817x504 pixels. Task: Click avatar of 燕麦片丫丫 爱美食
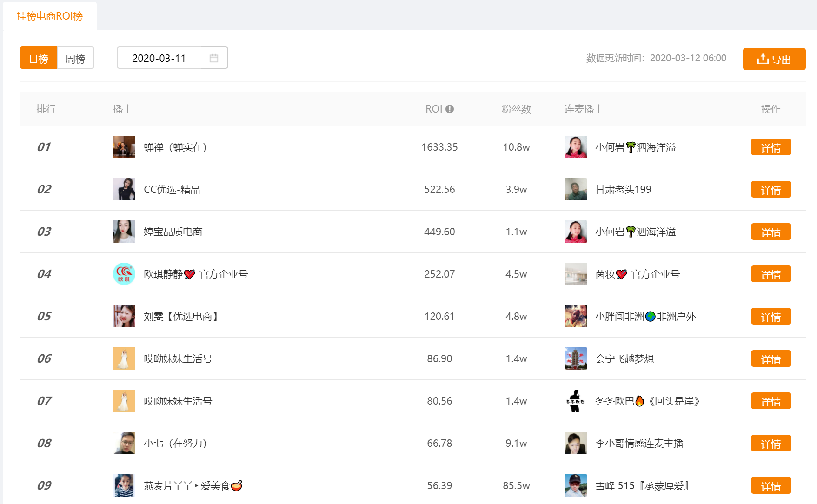pyautogui.click(x=124, y=485)
